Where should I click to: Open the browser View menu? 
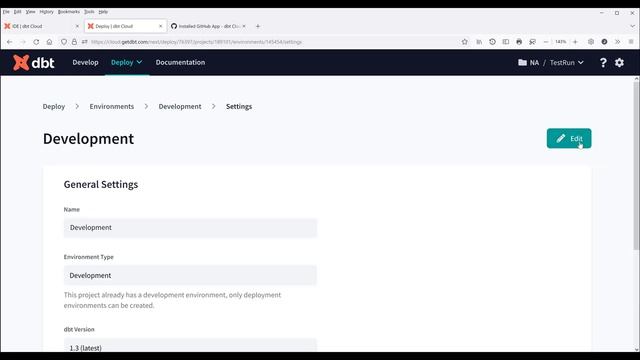point(30,12)
